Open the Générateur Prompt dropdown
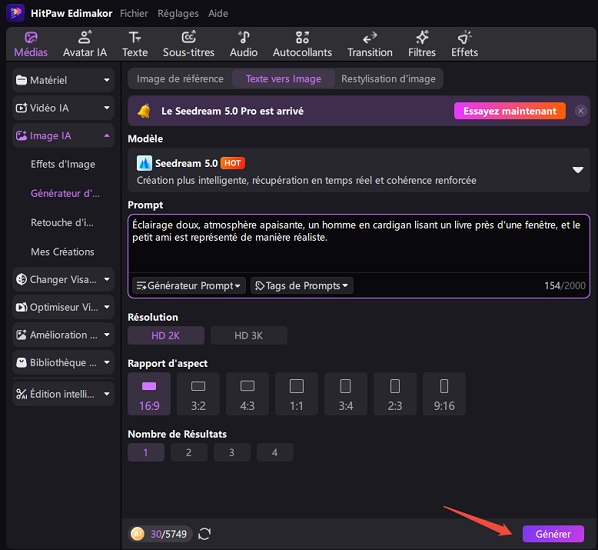 (189, 286)
